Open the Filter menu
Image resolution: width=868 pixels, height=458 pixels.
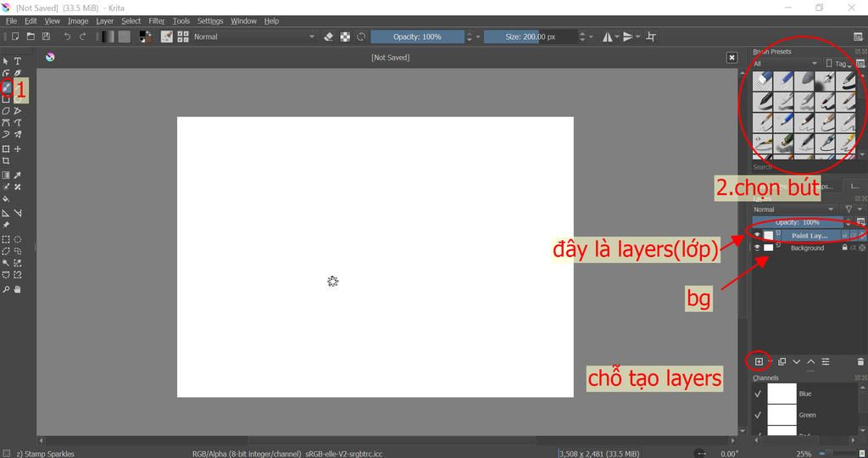(x=157, y=21)
